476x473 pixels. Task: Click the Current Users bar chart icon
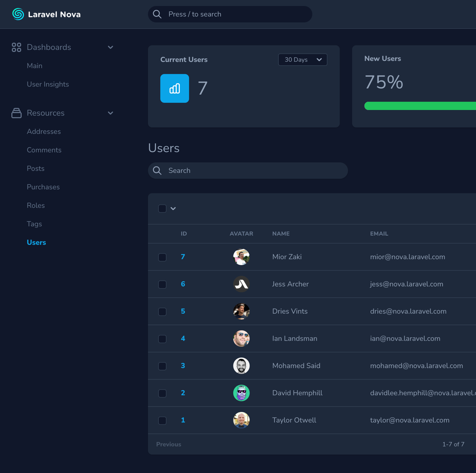[x=174, y=88]
